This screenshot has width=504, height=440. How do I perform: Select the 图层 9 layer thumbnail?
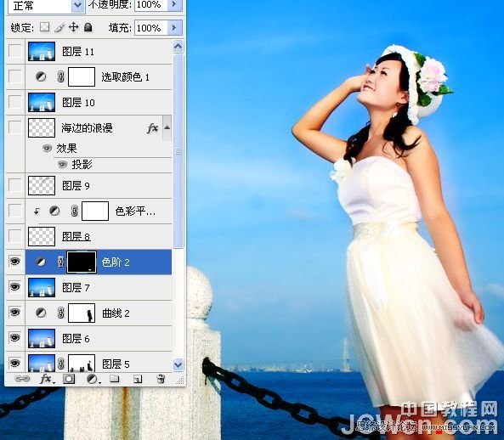click(x=42, y=185)
